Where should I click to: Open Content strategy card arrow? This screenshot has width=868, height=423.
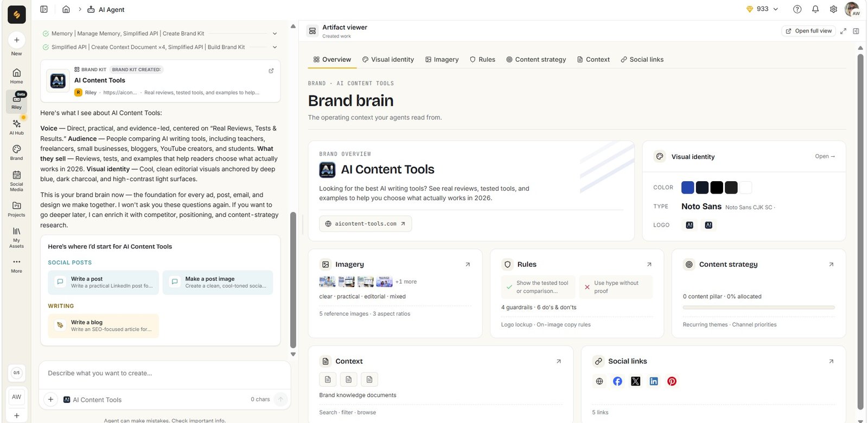(x=831, y=265)
